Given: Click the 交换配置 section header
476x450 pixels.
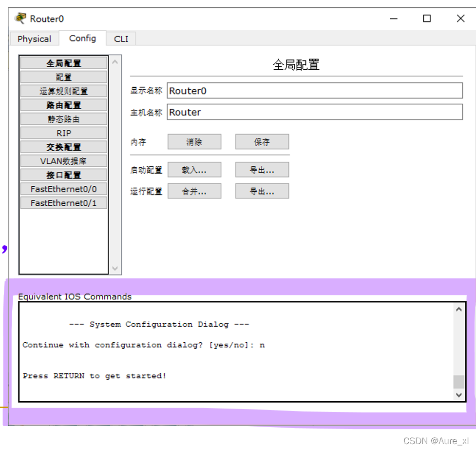Looking at the screenshot, I should (64, 147).
